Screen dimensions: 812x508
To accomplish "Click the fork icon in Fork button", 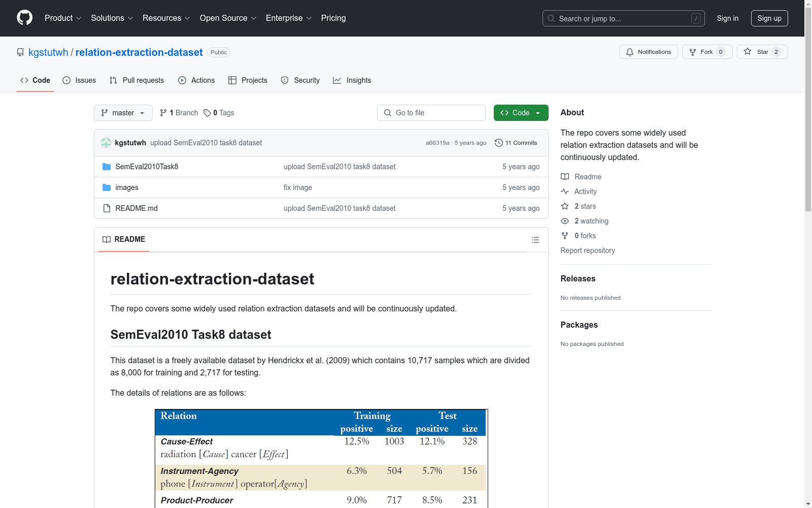I will point(693,52).
